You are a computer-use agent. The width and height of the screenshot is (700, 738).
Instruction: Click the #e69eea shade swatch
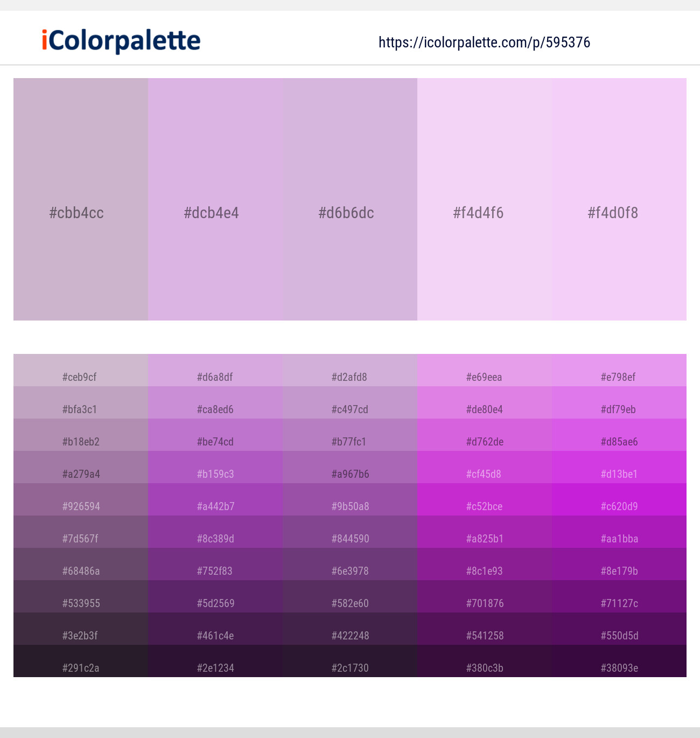click(x=484, y=377)
